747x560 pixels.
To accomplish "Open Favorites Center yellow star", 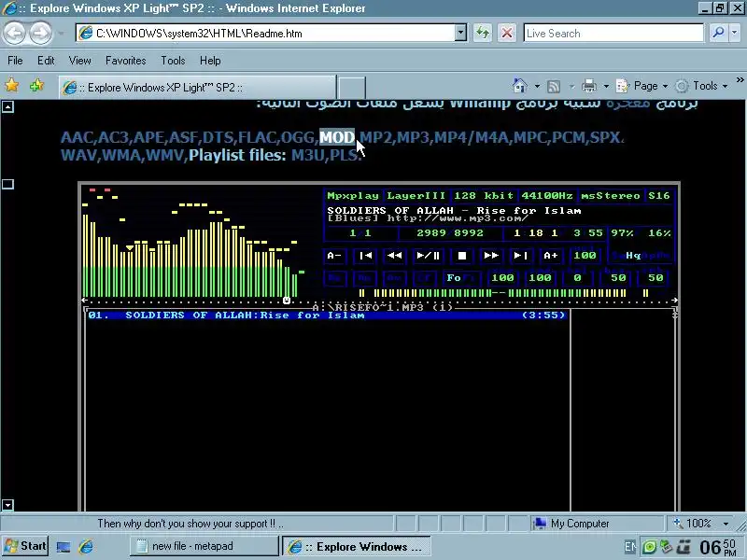I will click(12, 86).
